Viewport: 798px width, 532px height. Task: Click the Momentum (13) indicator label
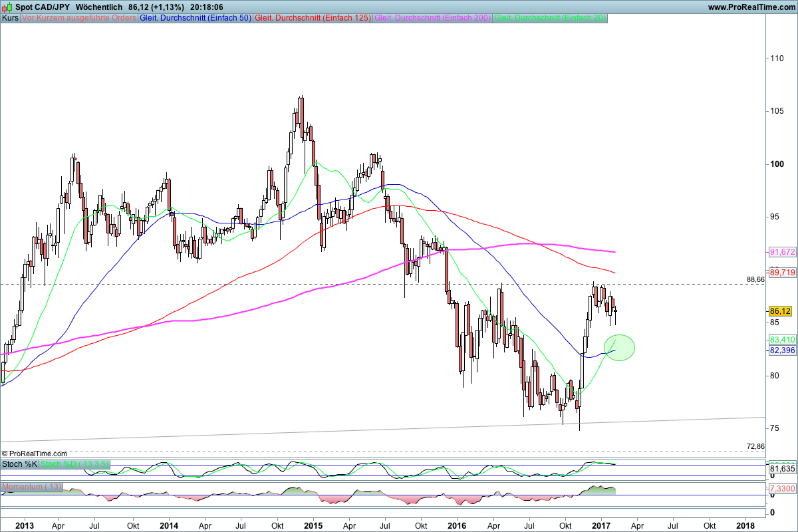tap(32, 487)
